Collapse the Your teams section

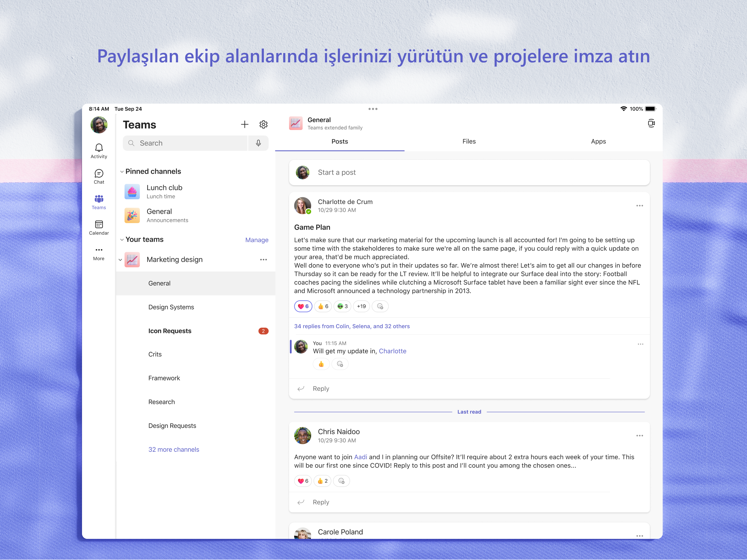122,240
